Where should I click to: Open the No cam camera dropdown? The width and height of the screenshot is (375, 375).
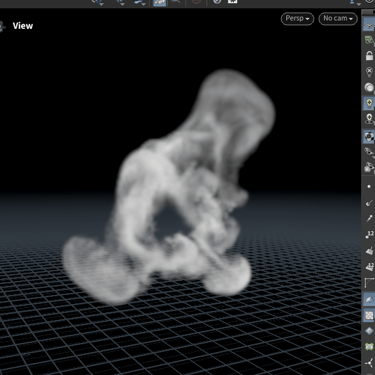point(338,18)
